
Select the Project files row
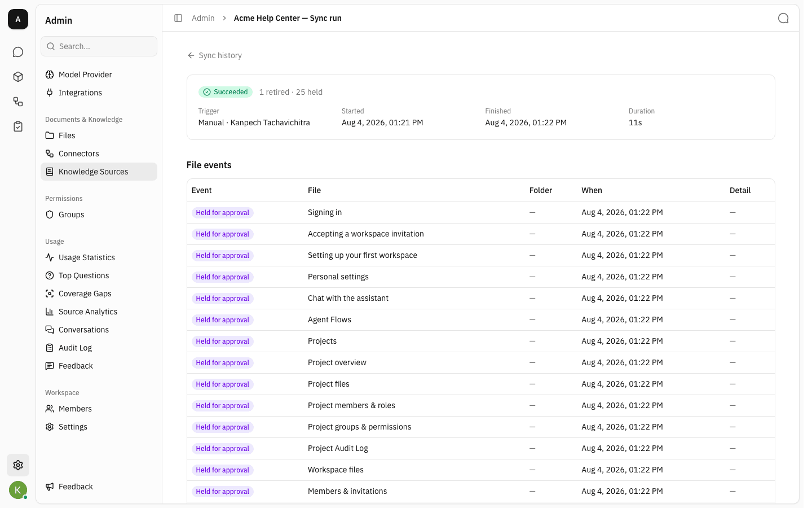pyautogui.click(x=480, y=384)
